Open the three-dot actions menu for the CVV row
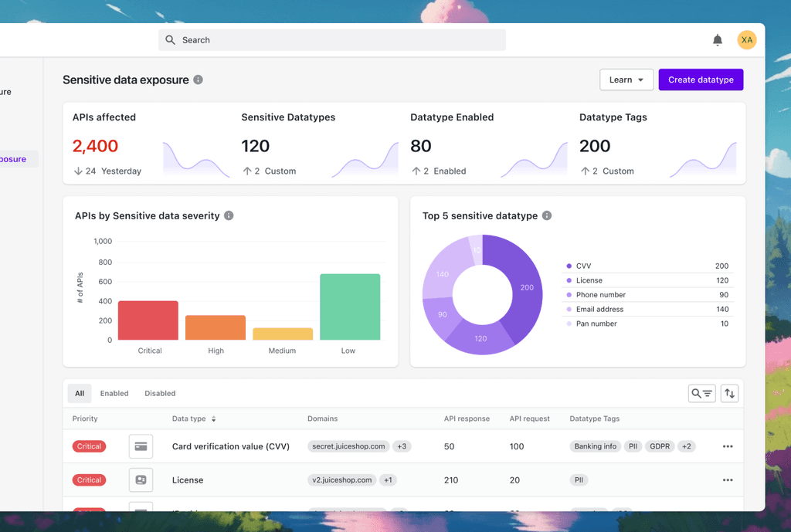 727,446
